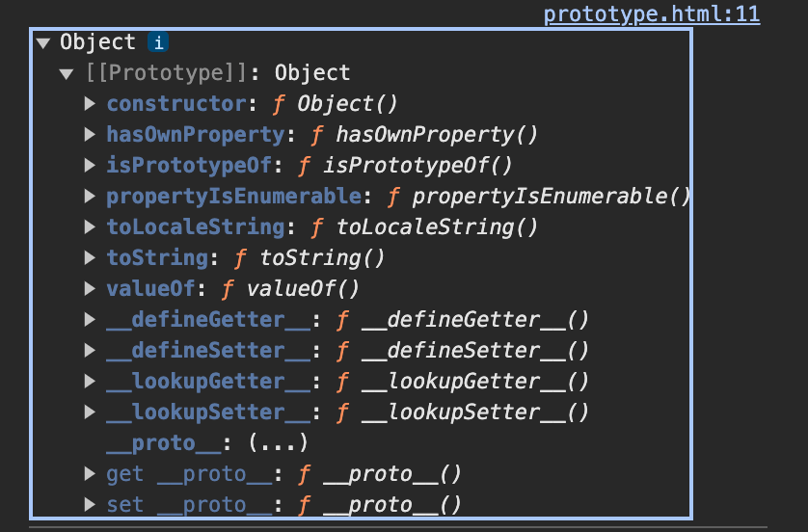Image resolution: width=808 pixels, height=532 pixels.
Task: Expand the valueOf function entry
Action: coord(91,289)
